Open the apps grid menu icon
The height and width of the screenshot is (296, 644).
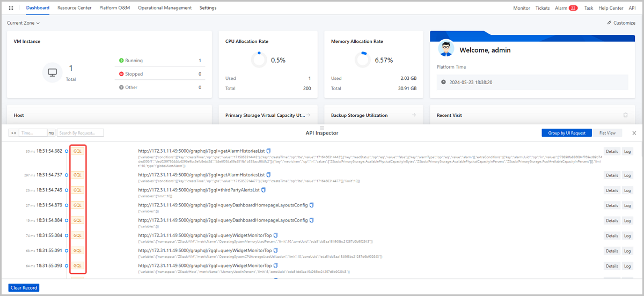[12, 8]
